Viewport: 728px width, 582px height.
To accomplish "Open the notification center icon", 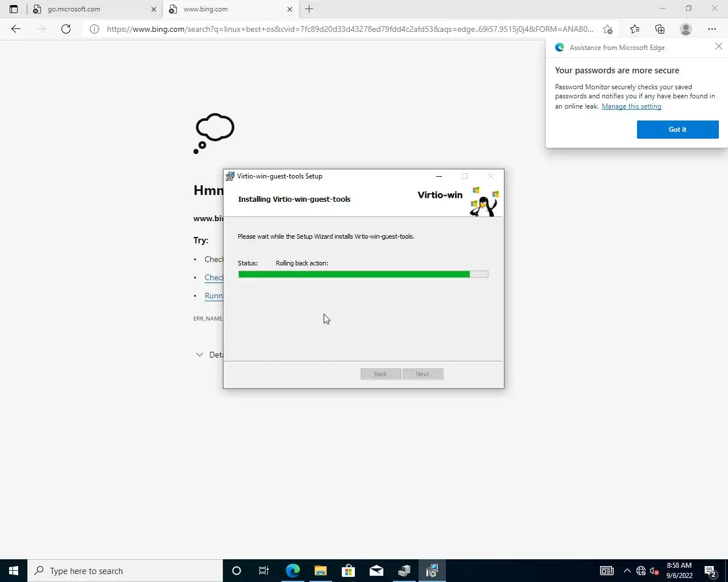I will pos(710,571).
